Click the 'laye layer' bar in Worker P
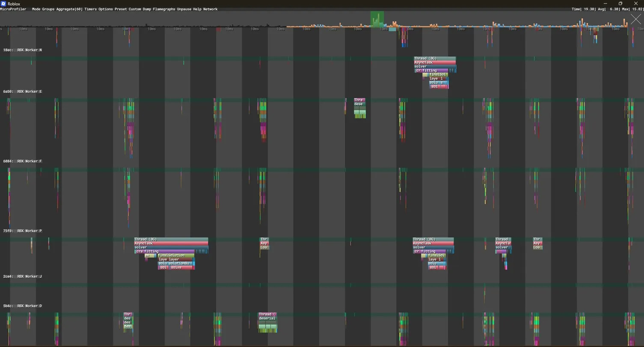 [x=175, y=259]
